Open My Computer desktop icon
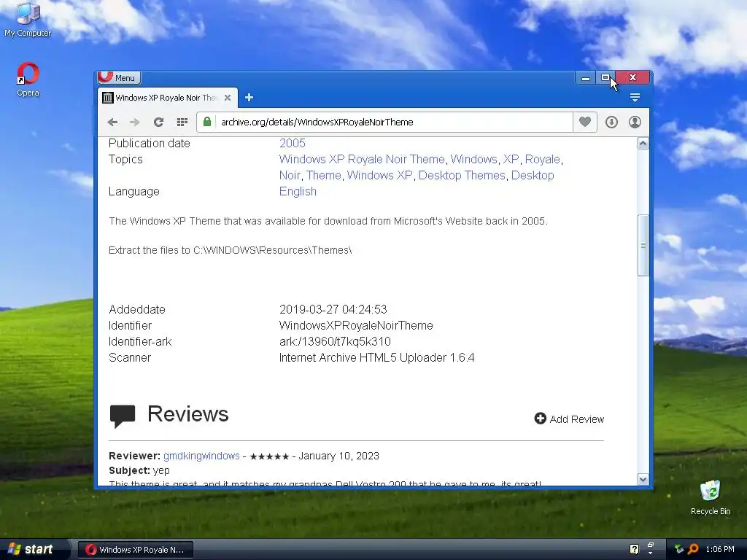This screenshot has height=560, width=747. [x=28, y=20]
